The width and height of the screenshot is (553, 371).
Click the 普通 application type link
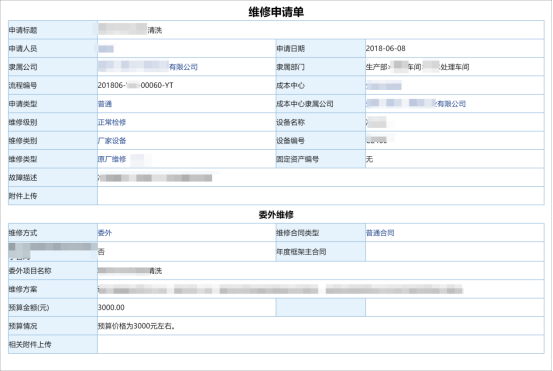coord(105,104)
